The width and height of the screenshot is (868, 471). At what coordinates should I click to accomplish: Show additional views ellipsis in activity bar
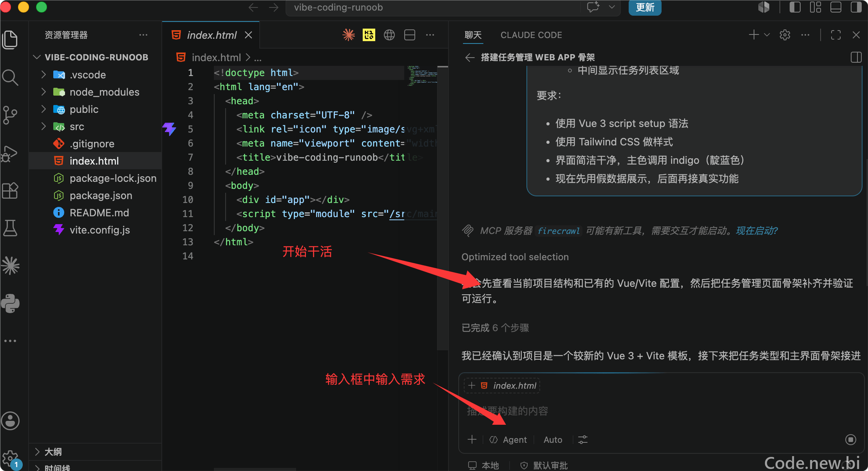point(10,341)
